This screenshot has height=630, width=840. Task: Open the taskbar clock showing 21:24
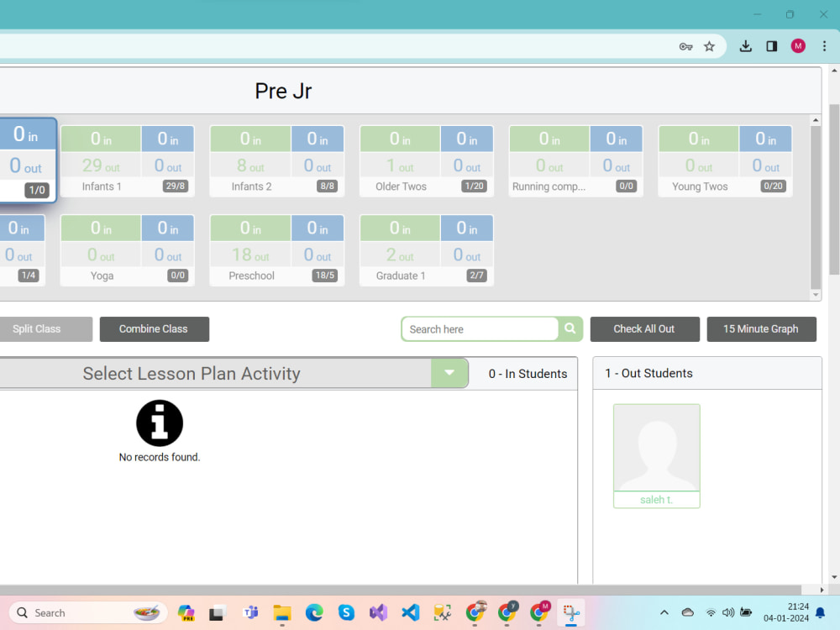(x=786, y=612)
